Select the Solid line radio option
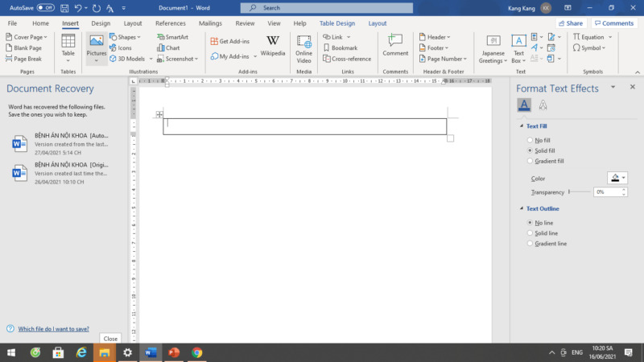This screenshot has width=644, height=362. coord(530,233)
